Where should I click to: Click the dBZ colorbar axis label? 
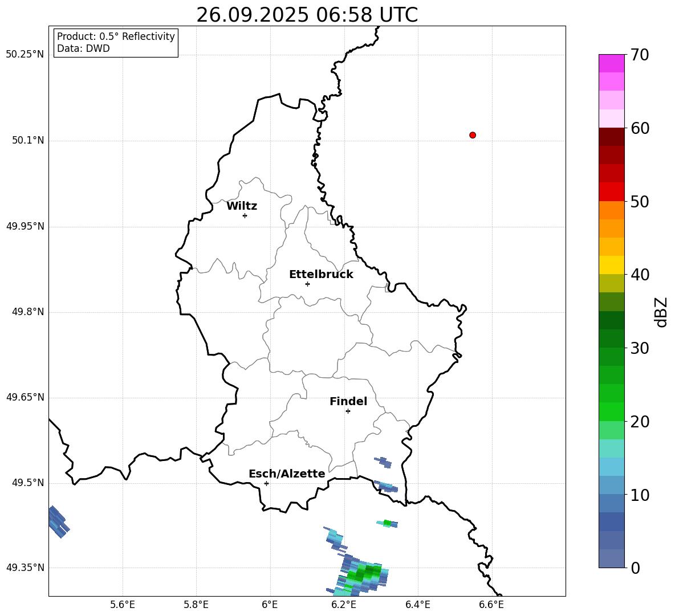click(x=661, y=312)
